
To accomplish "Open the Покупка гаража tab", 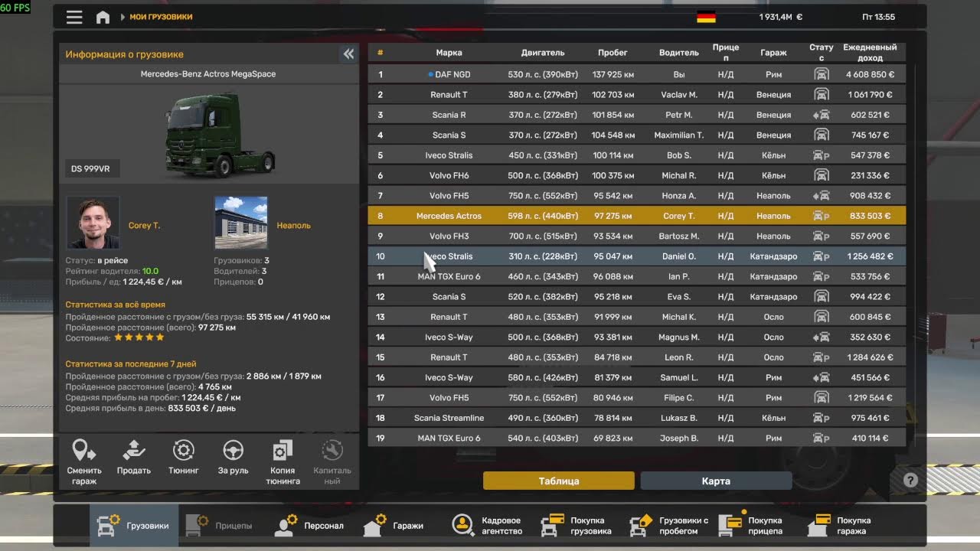I will point(843,526).
